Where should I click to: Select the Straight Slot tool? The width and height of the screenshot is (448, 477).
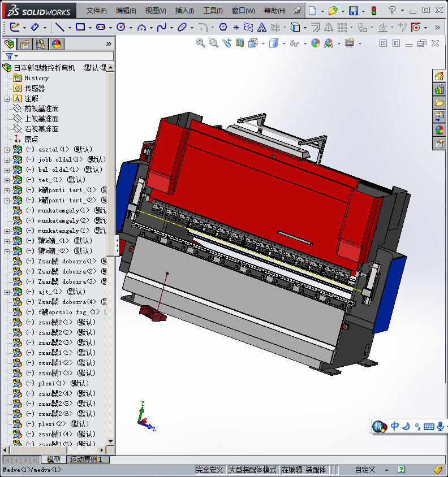coord(101,27)
